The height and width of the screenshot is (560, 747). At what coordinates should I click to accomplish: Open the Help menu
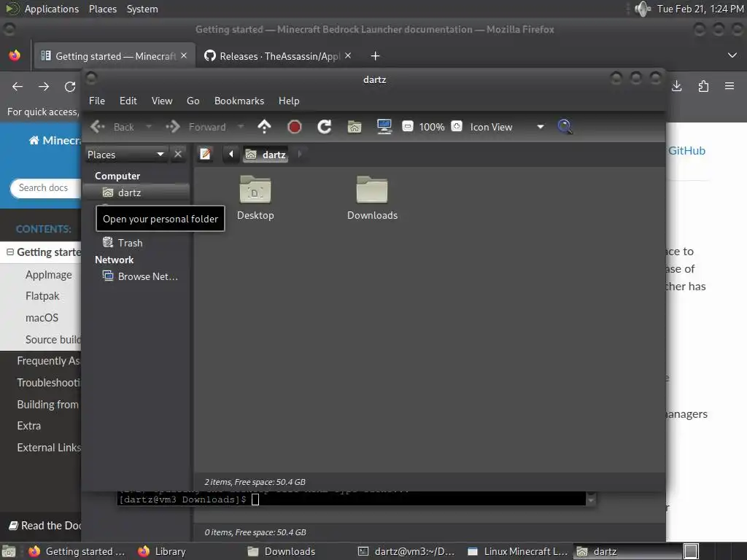click(289, 101)
